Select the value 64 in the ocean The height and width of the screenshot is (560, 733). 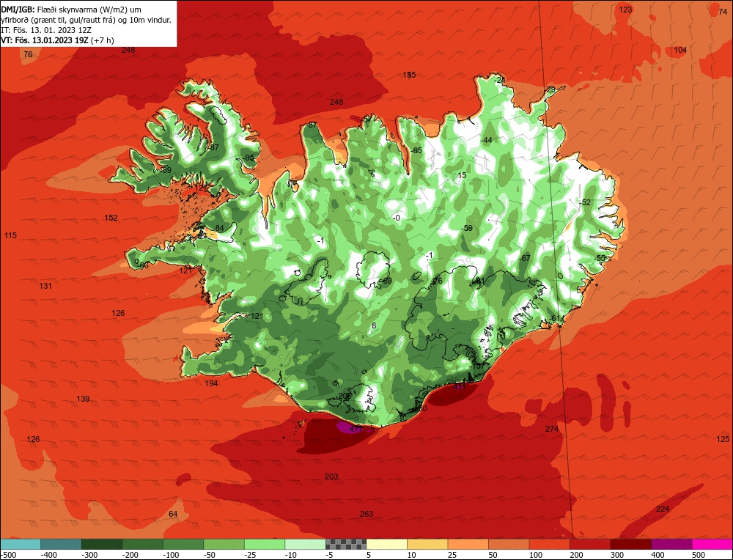(x=173, y=514)
